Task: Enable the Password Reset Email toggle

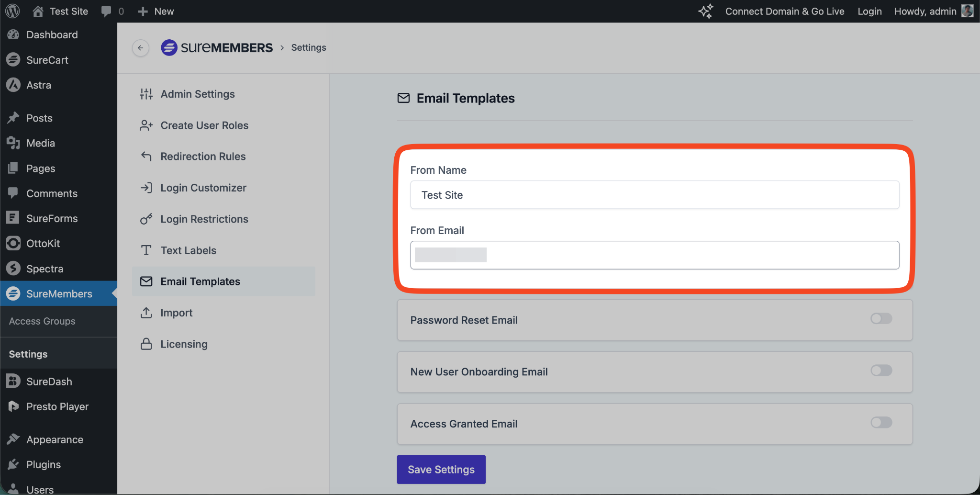Action: (881, 319)
